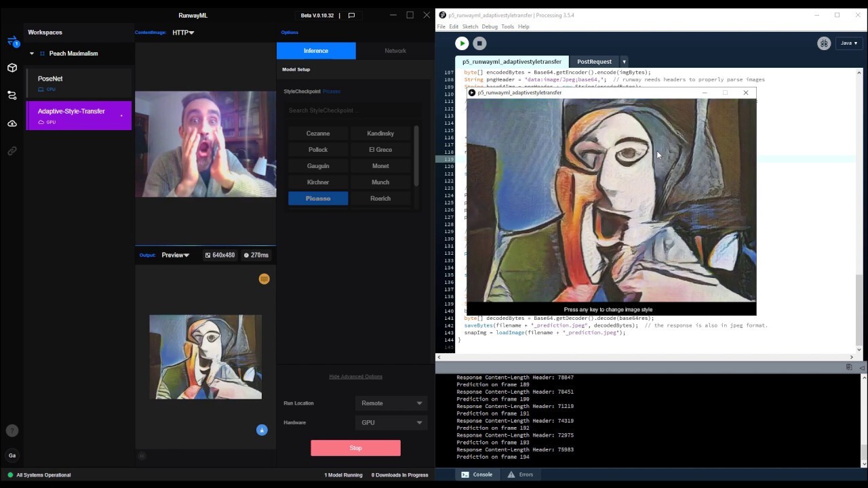
Task: Open the tab arrow menu next to PostRequest
Action: [624, 62]
